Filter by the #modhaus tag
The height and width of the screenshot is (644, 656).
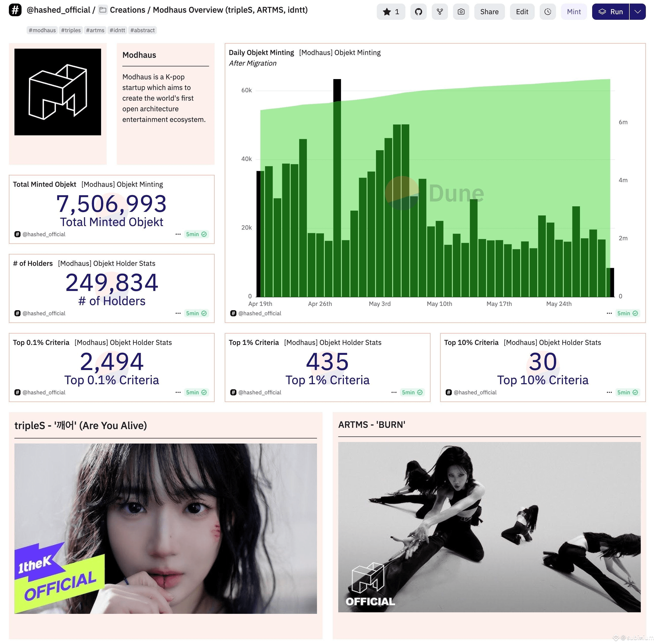point(42,30)
